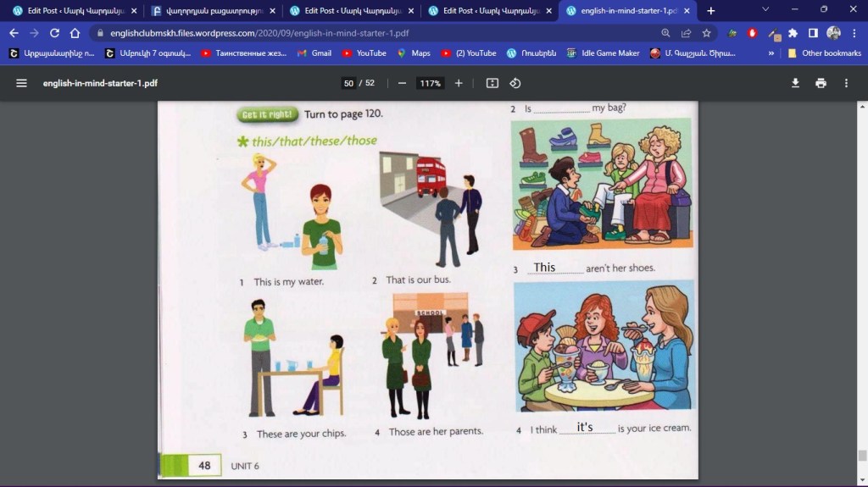Expand hidden bookmarks with double chevron
The width and height of the screenshot is (868, 487).
click(x=771, y=53)
